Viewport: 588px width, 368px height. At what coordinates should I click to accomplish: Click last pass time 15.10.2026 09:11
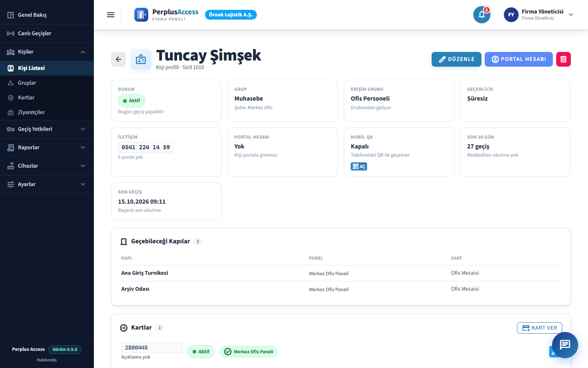click(142, 202)
